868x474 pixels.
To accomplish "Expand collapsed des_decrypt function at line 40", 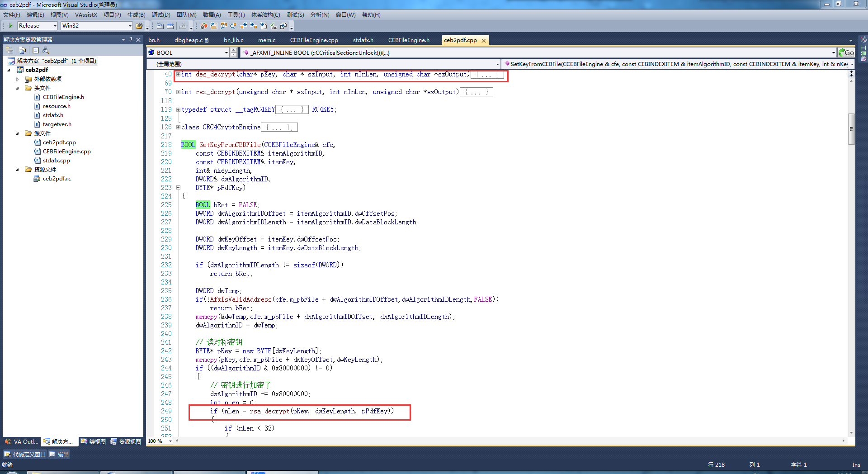I will pyautogui.click(x=178, y=74).
